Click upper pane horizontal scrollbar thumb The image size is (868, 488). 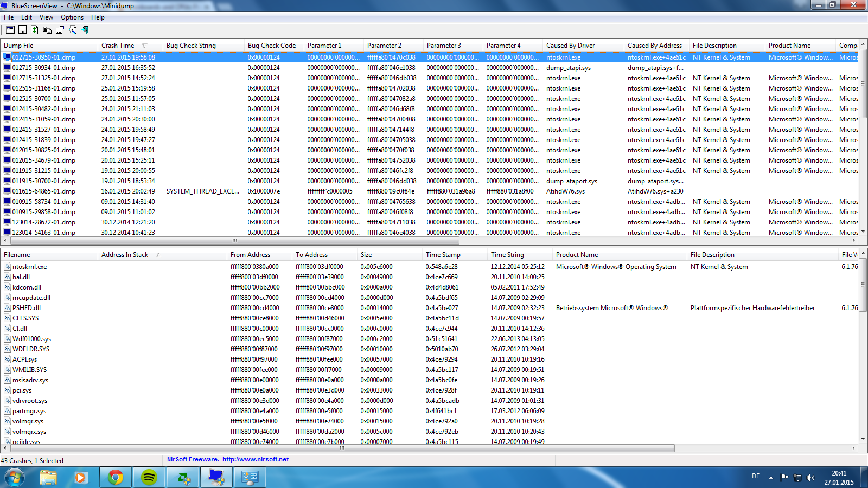(234, 240)
